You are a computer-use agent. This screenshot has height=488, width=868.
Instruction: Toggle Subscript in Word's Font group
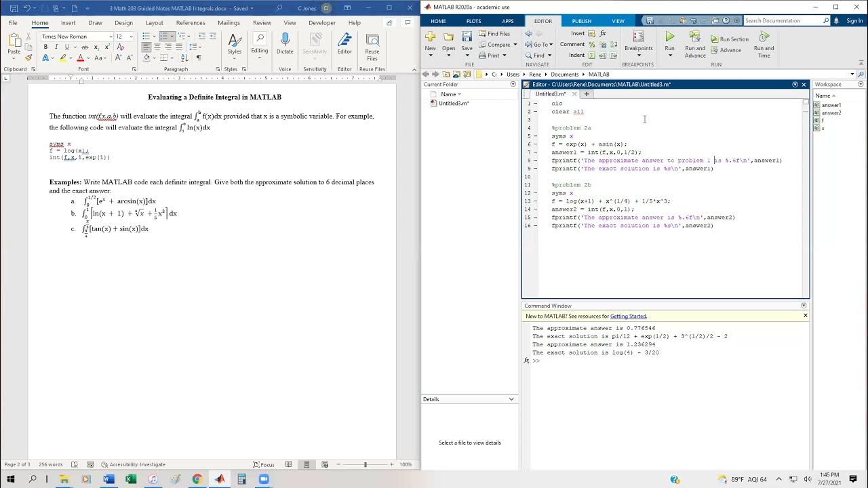[x=96, y=47]
